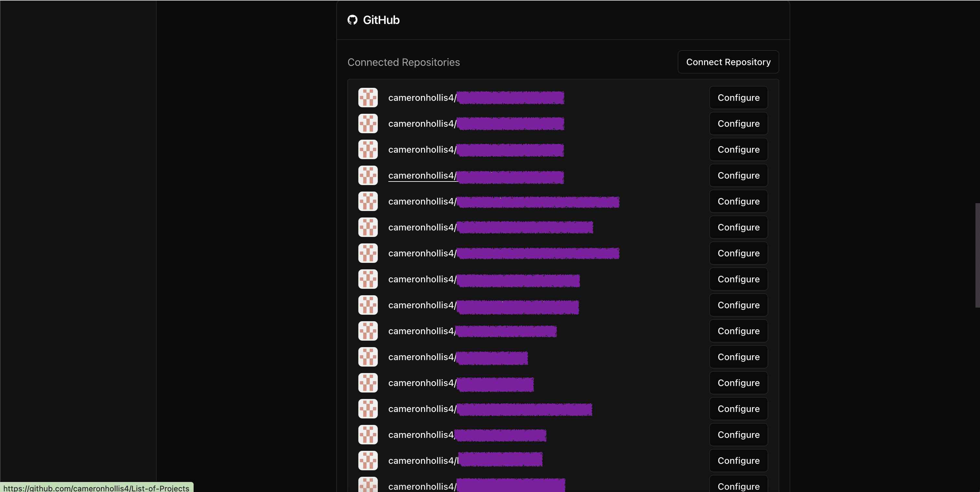Click Configure for the ninth repository

point(738,304)
